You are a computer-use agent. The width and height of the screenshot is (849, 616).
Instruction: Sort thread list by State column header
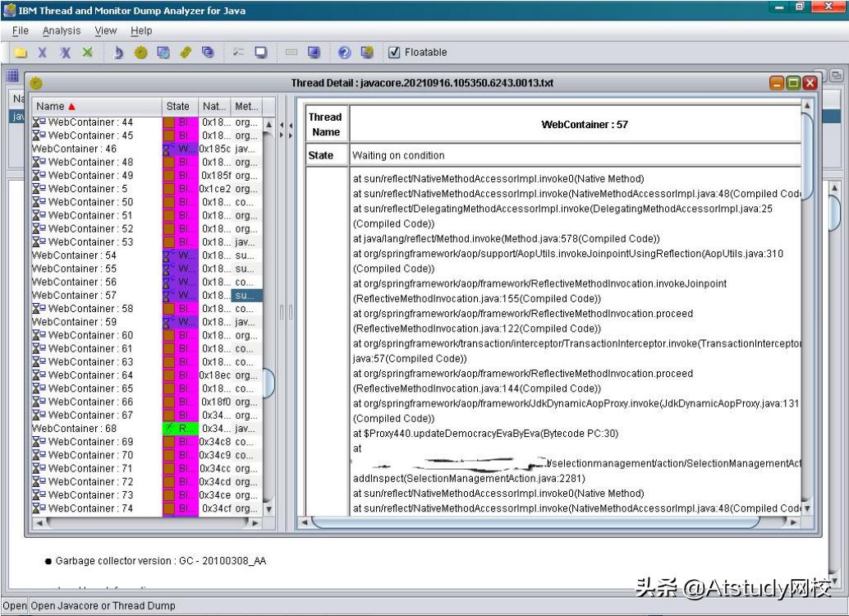pyautogui.click(x=178, y=106)
